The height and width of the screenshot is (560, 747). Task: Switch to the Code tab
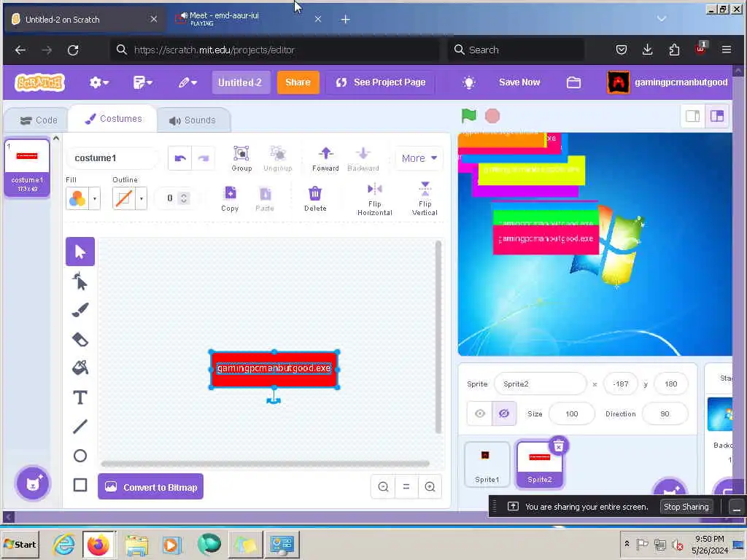(x=39, y=120)
